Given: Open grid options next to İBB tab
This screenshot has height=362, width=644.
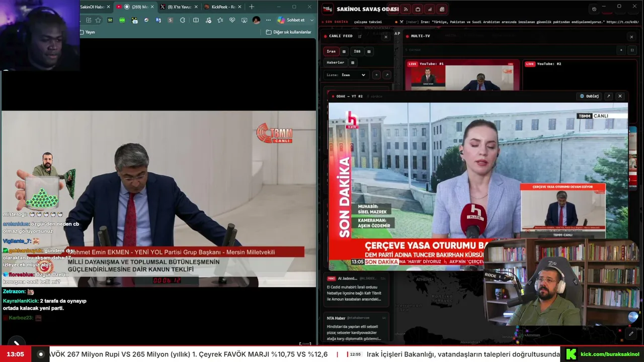Looking at the screenshot, I should (369, 51).
